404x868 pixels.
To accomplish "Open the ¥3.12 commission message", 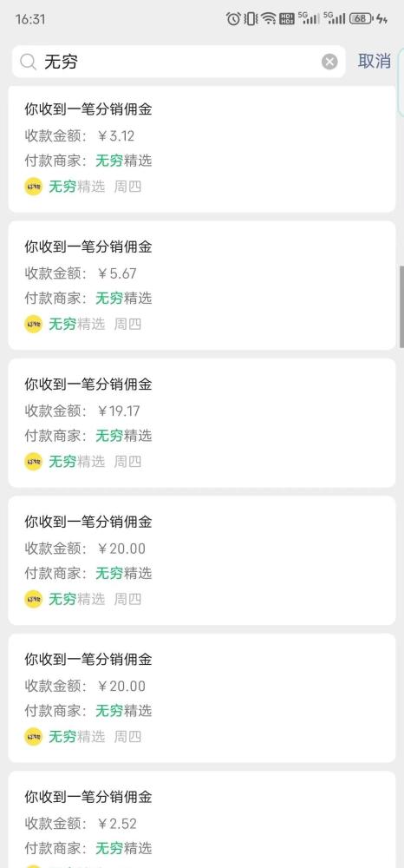I will click(x=202, y=148).
